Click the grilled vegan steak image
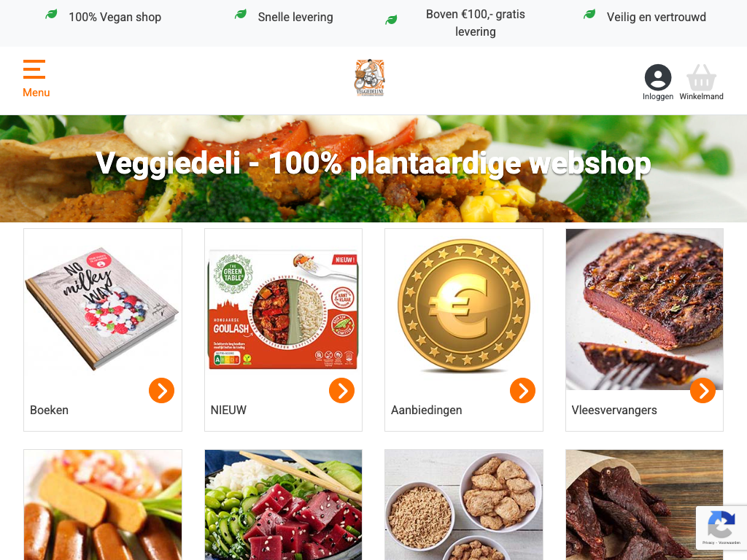 [644, 309]
